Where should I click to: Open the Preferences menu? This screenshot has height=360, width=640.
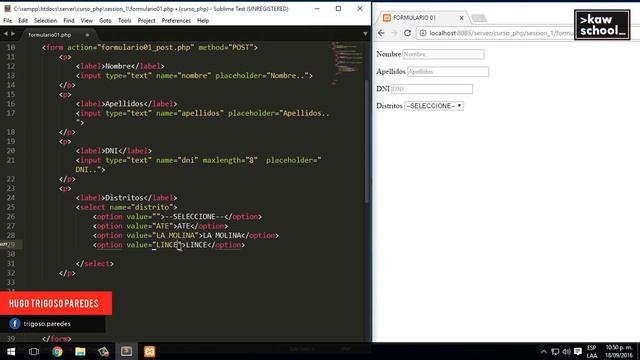click(x=176, y=20)
